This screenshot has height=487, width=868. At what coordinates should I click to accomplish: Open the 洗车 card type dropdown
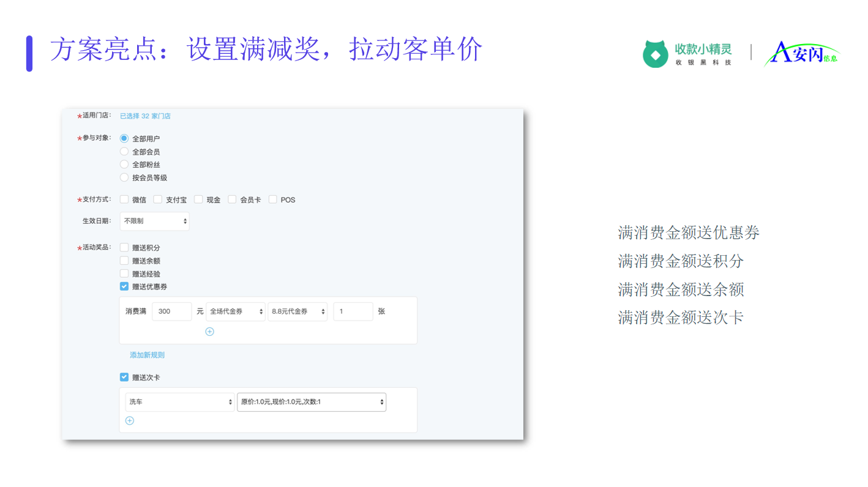180,402
